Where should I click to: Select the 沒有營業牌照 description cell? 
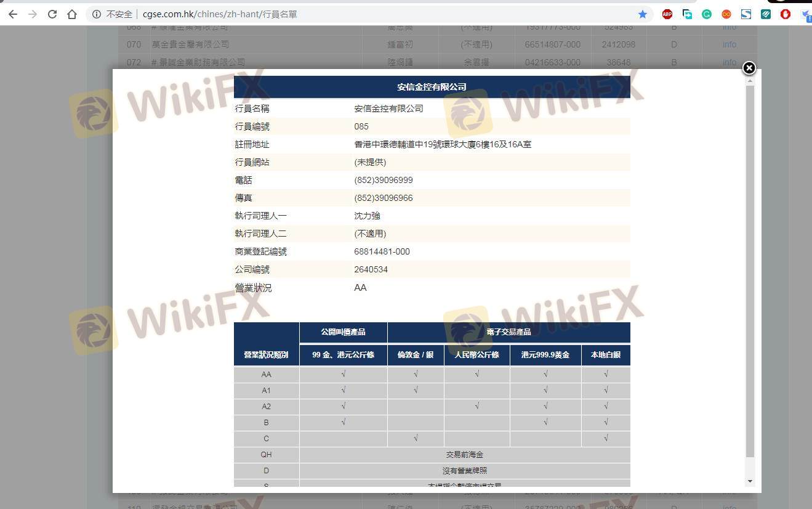465,470
